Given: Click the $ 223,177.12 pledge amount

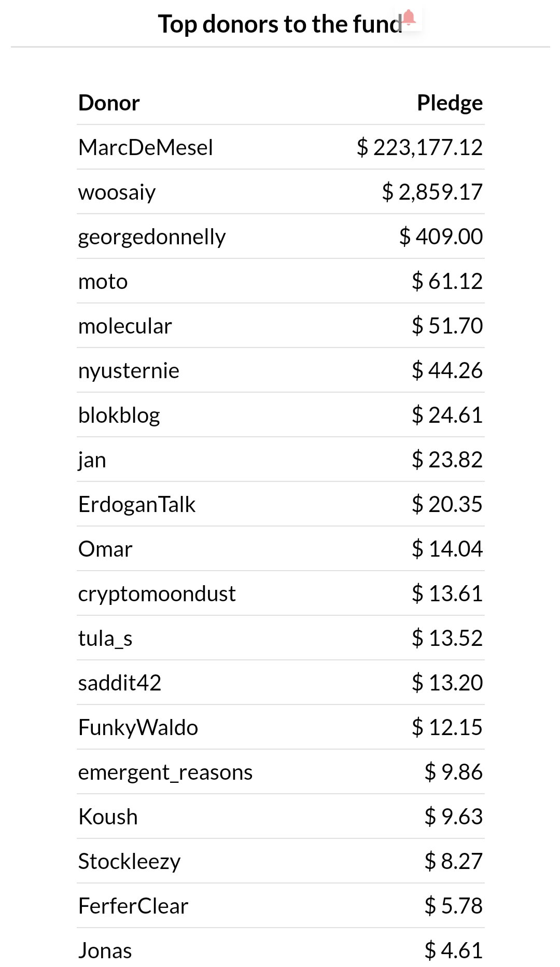Looking at the screenshot, I should (x=419, y=147).
